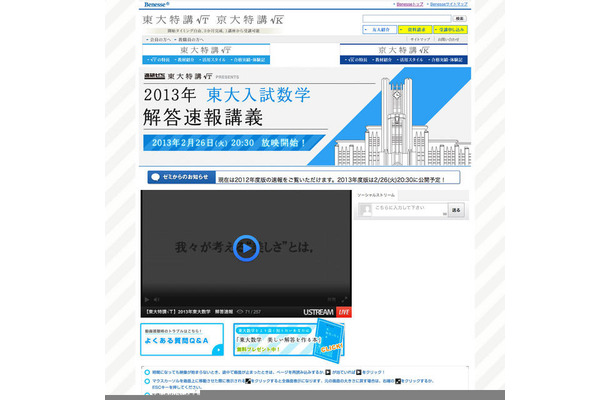Viewport: 610px width, 400px height.
Task: Open √Kの特長 in the dark blue menu
Action: [356, 60]
